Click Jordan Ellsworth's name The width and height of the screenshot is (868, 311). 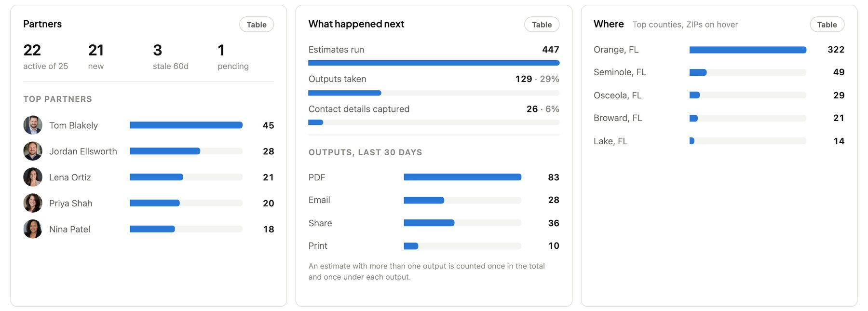[x=83, y=151]
